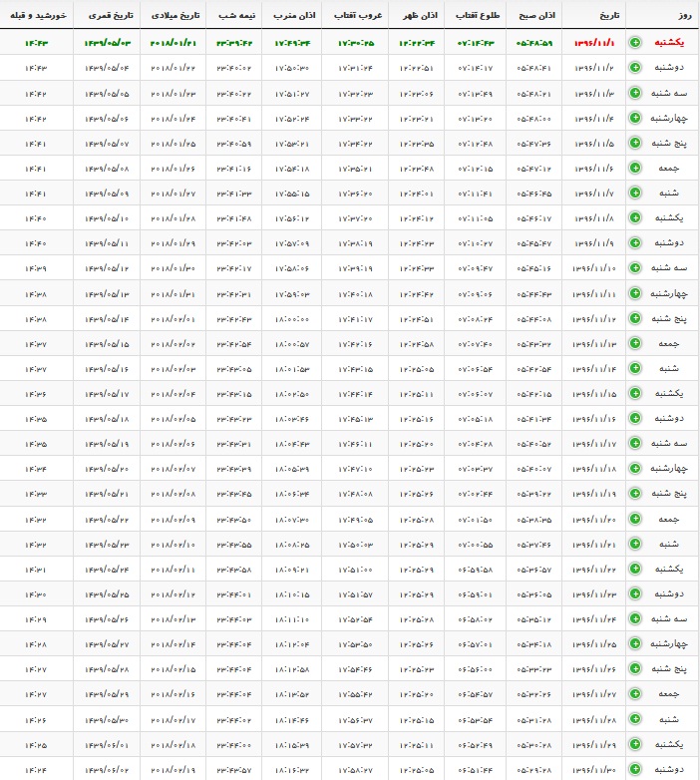
Task: Click Gregorian date ۲۰۱۸/۰۱/۳۱
Action: 174,294
